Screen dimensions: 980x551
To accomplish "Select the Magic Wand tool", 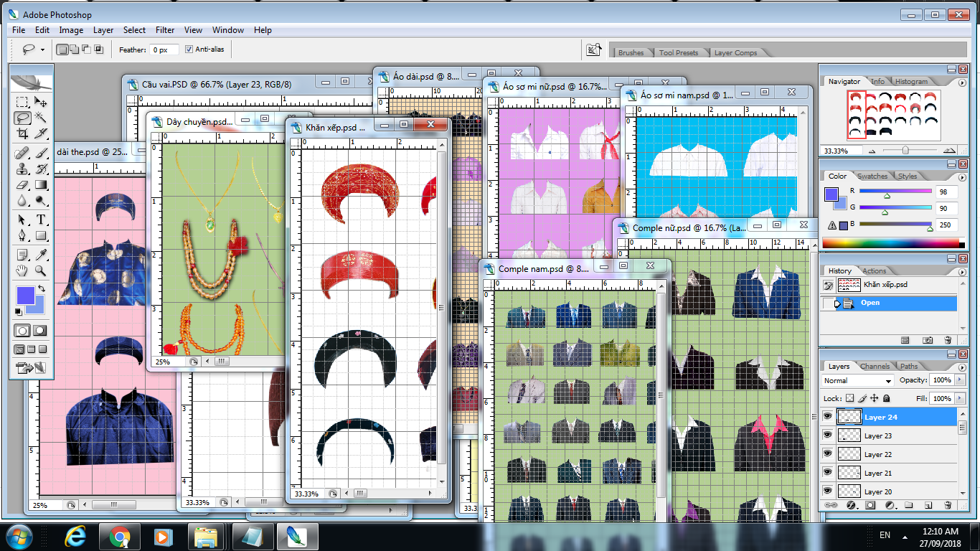I will [41, 118].
